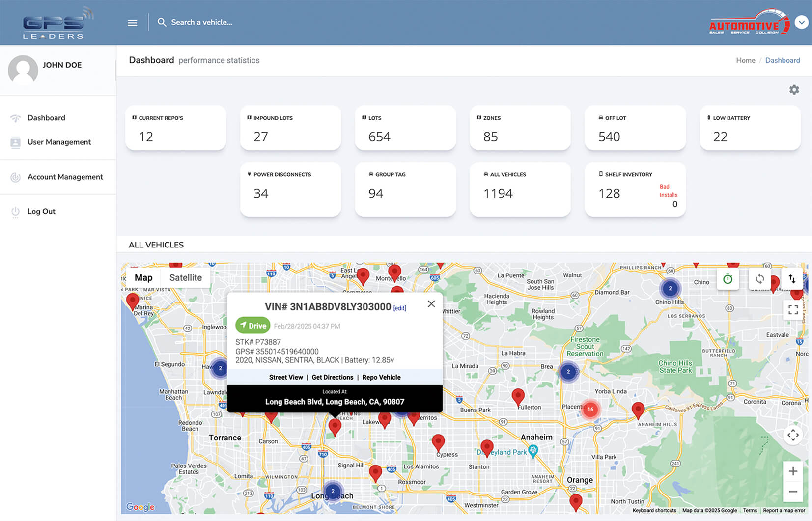Open the hamburger menu in header
This screenshot has width=812, height=521.
(132, 23)
